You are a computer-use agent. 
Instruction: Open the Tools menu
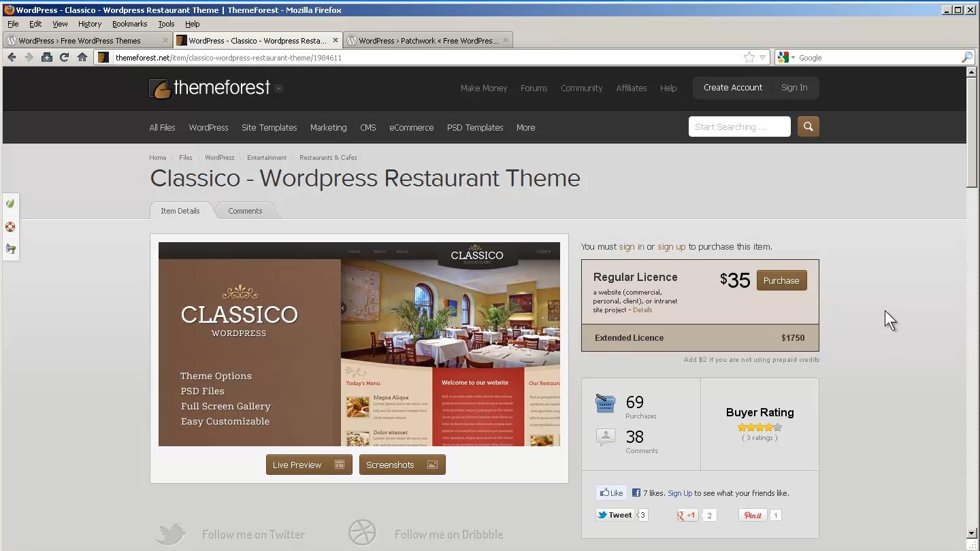pos(166,24)
